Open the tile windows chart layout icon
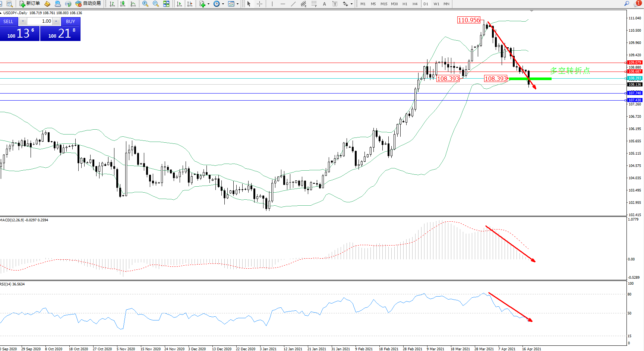 166,4
